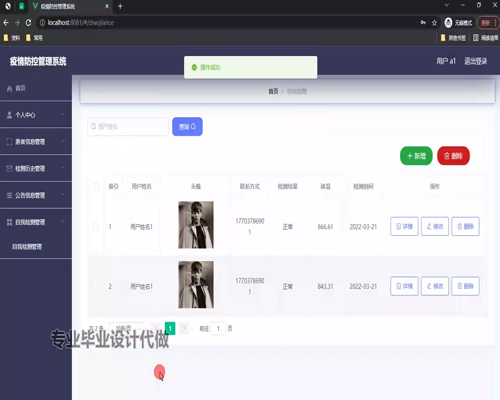Open the 常用 bookmark folder
This screenshot has width=500, height=400.
tap(34, 38)
